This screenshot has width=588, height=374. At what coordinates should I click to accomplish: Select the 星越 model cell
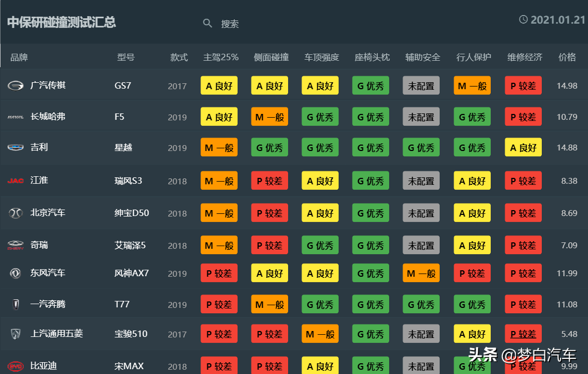(x=124, y=148)
